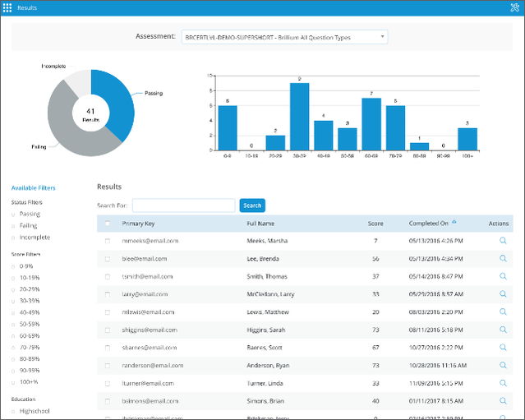This screenshot has height=420, width=525.
Task: Click the 20-29 bar in chart
Action: 275,143
